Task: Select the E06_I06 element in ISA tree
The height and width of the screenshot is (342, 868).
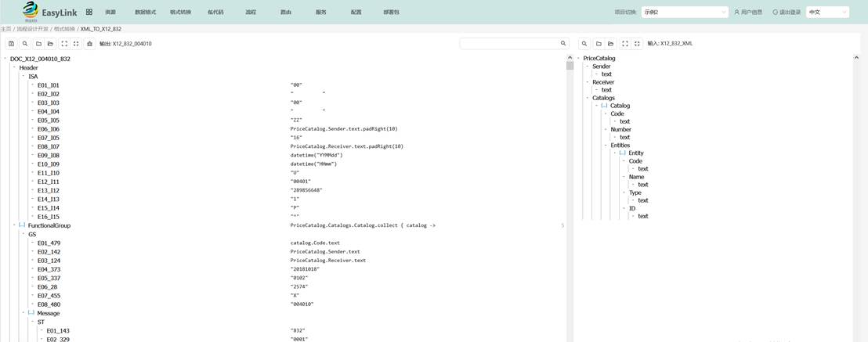Action: pyautogui.click(x=48, y=129)
